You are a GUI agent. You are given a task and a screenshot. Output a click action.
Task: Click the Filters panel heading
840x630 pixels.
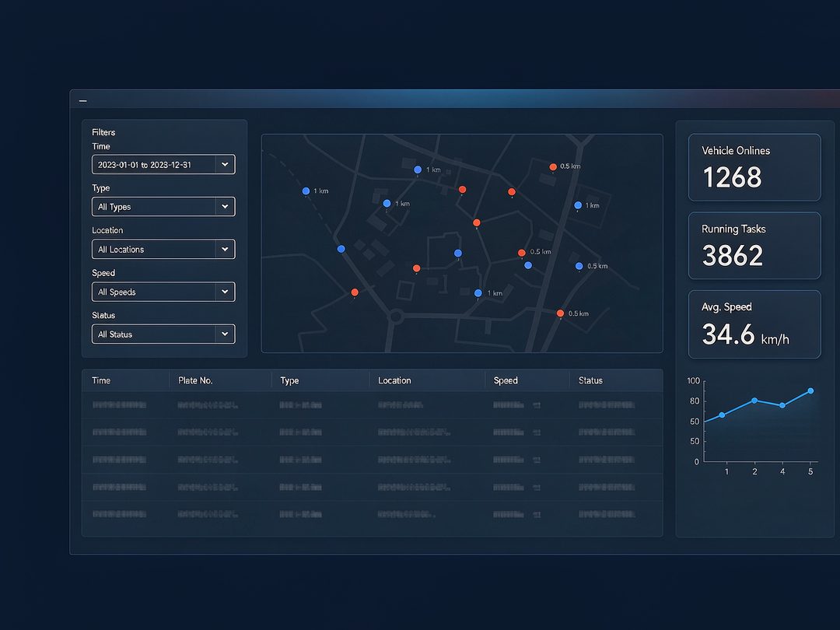click(103, 132)
